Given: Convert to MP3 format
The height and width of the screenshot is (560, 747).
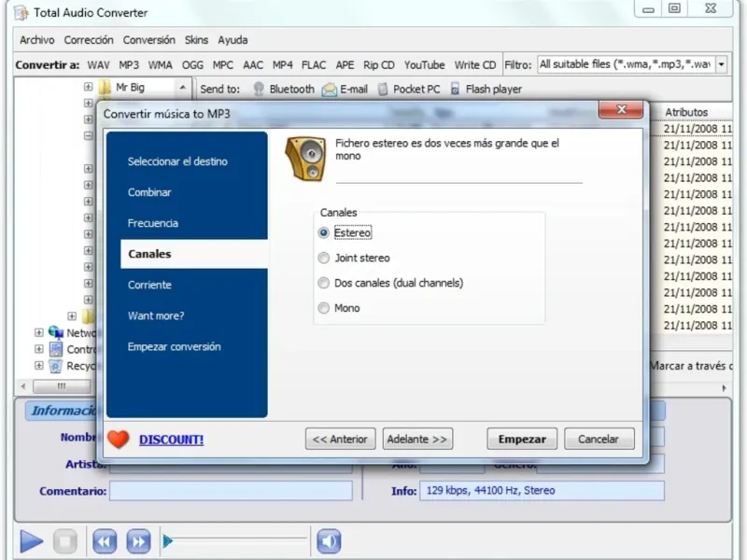Looking at the screenshot, I should click(129, 65).
